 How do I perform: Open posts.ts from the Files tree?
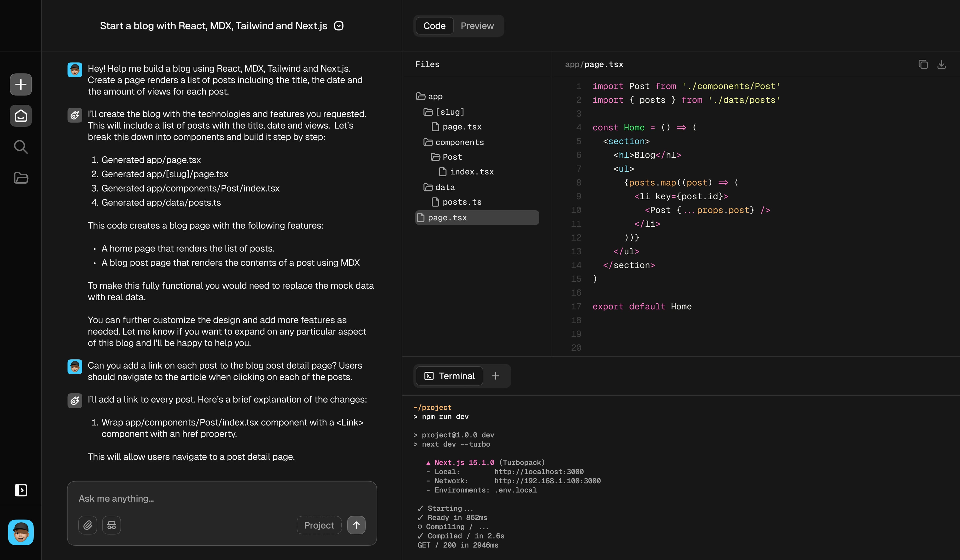pyautogui.click(x=462, y=202)
